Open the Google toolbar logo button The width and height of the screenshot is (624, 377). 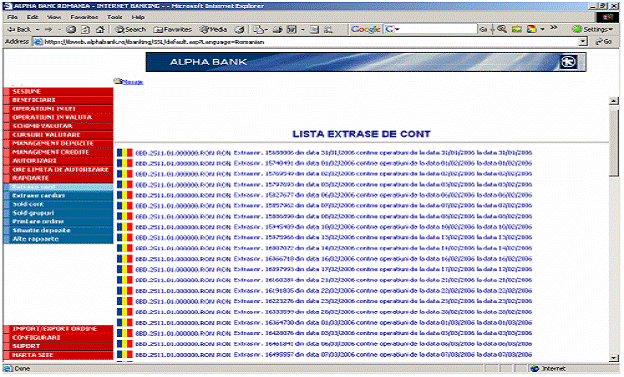coord(365,29)
